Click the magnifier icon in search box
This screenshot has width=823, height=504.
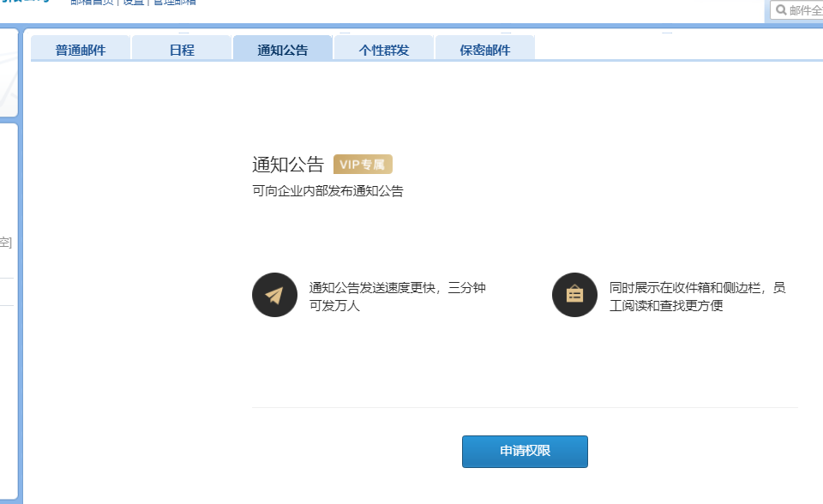[x=781, y=10]
